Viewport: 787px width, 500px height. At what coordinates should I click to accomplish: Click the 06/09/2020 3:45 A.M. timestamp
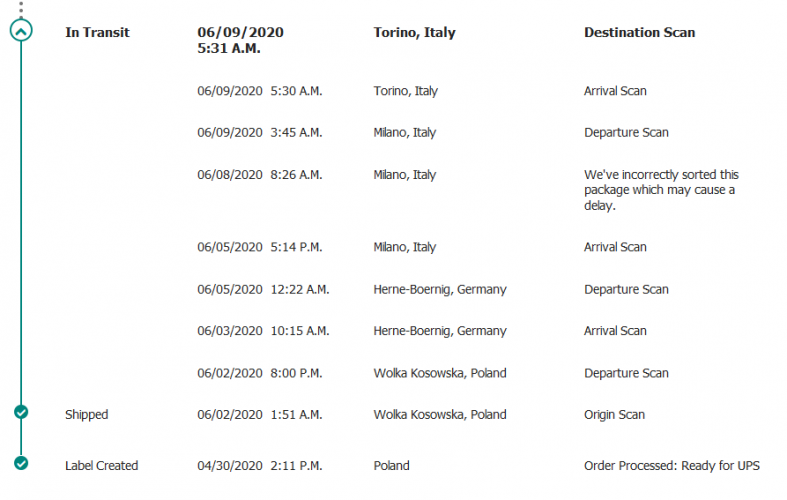259,132
